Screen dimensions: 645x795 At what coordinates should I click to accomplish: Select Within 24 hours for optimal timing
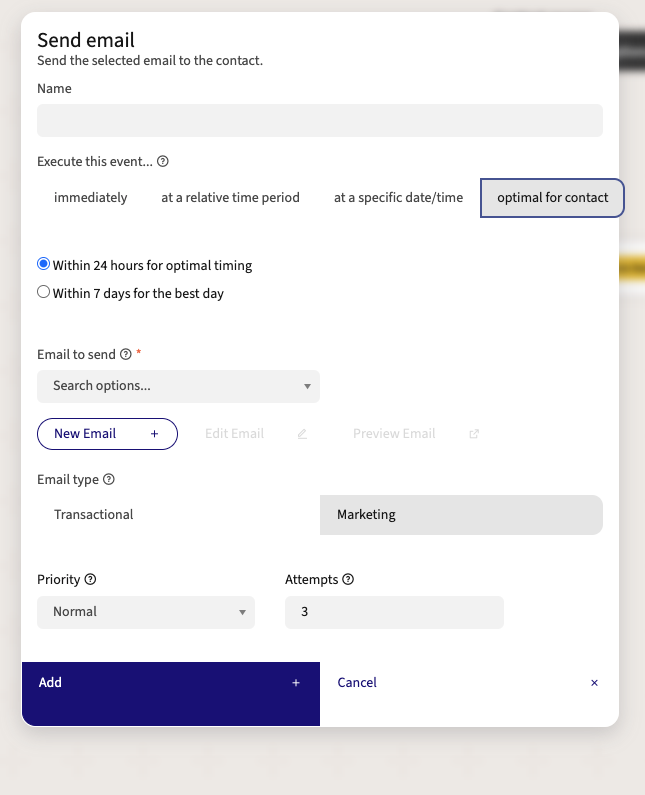(x=44, y=264)
